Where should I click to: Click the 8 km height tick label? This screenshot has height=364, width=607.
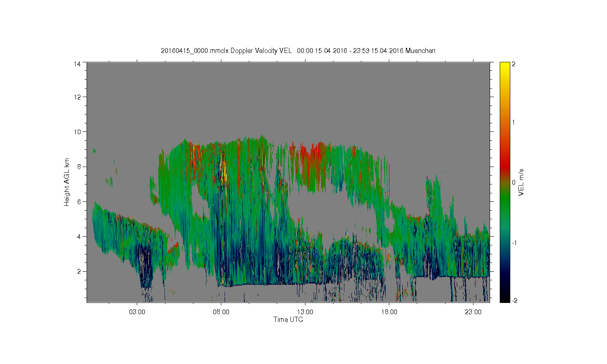79,167
